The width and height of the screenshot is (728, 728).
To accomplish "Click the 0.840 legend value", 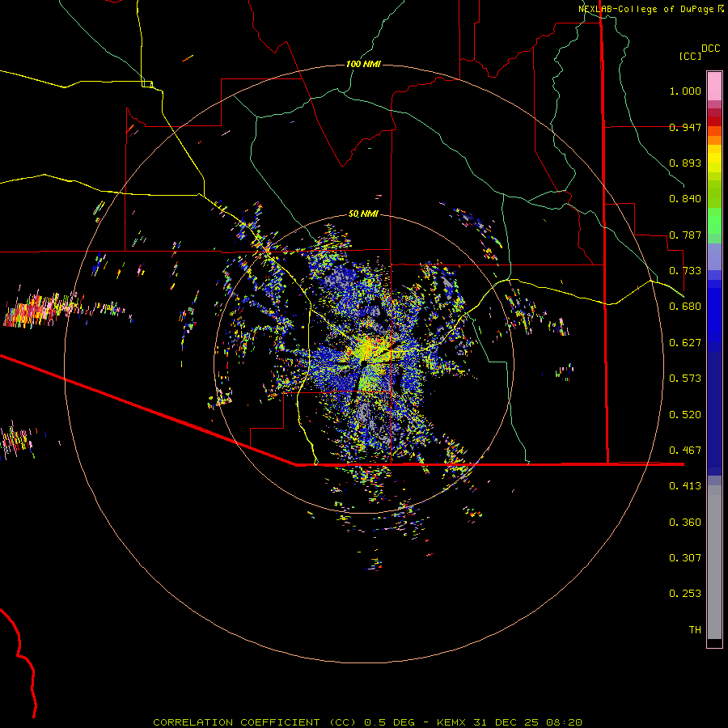I will click(685, 199).
